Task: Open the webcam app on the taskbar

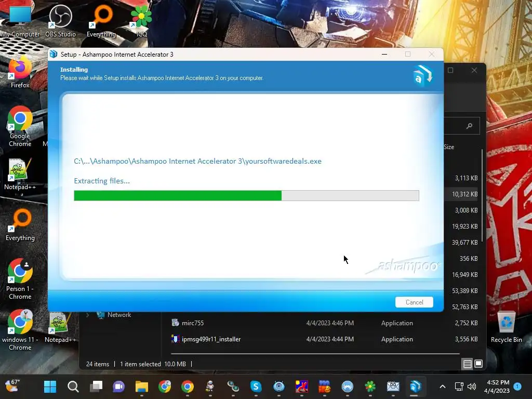Action: (x=279, y=387)
